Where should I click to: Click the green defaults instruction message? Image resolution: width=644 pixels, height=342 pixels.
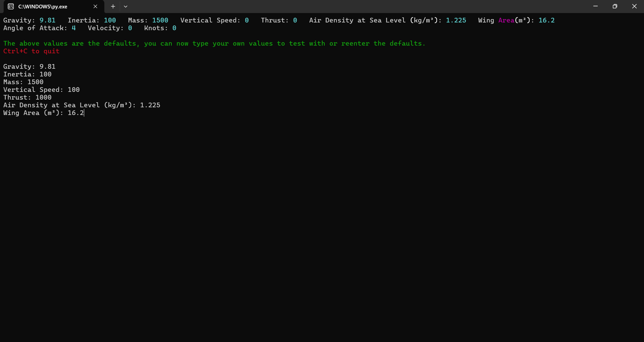214,44
